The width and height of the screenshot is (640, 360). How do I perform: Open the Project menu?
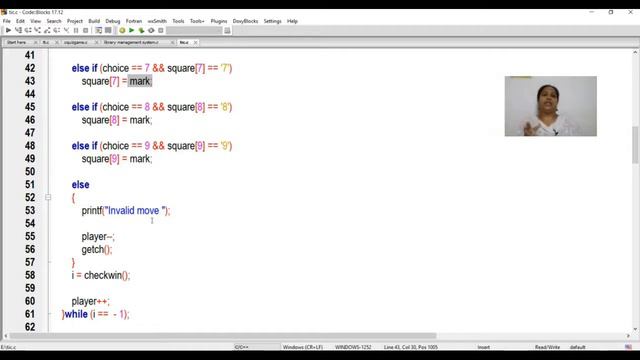point(75,21)
